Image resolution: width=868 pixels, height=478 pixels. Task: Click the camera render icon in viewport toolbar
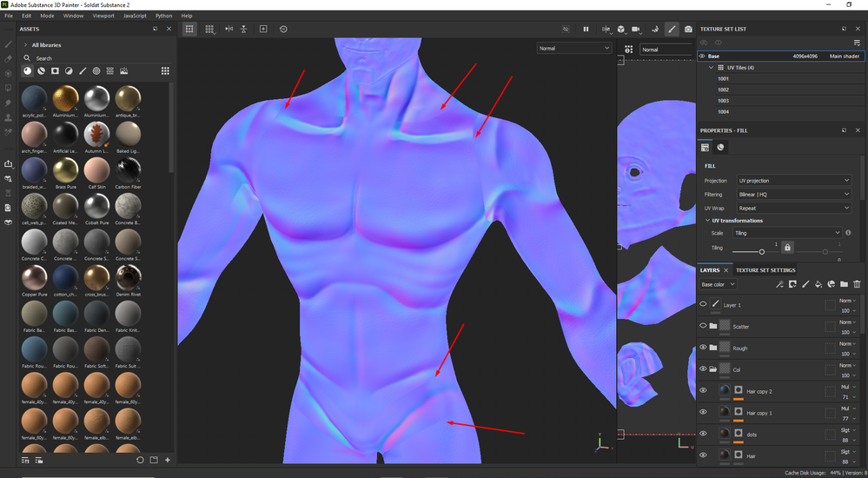coord(688,29)
